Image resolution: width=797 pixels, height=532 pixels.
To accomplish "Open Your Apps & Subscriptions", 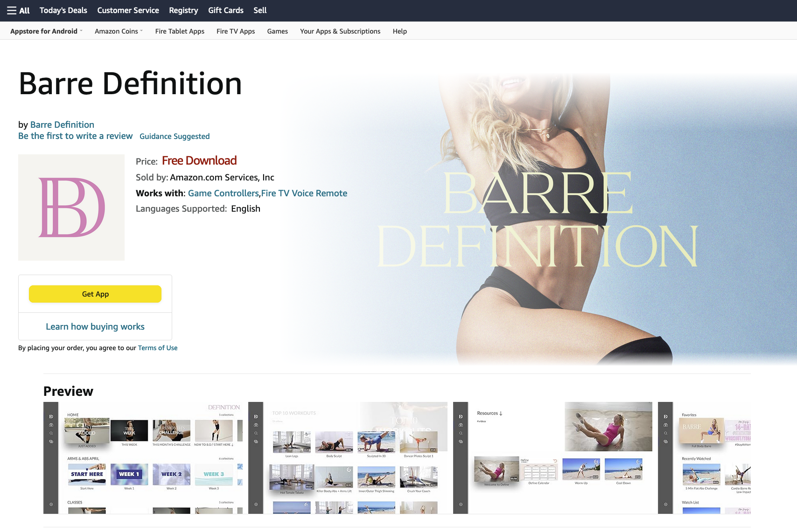I will point(340,31).
